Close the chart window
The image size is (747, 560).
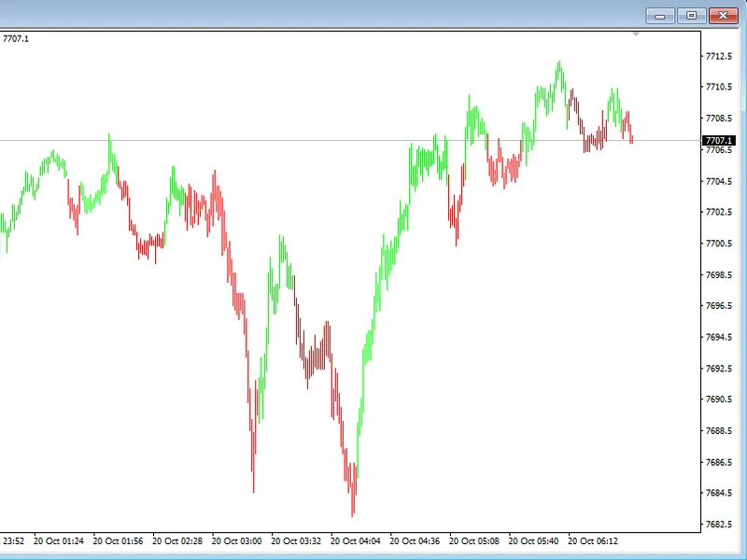(x=723, y=16)
